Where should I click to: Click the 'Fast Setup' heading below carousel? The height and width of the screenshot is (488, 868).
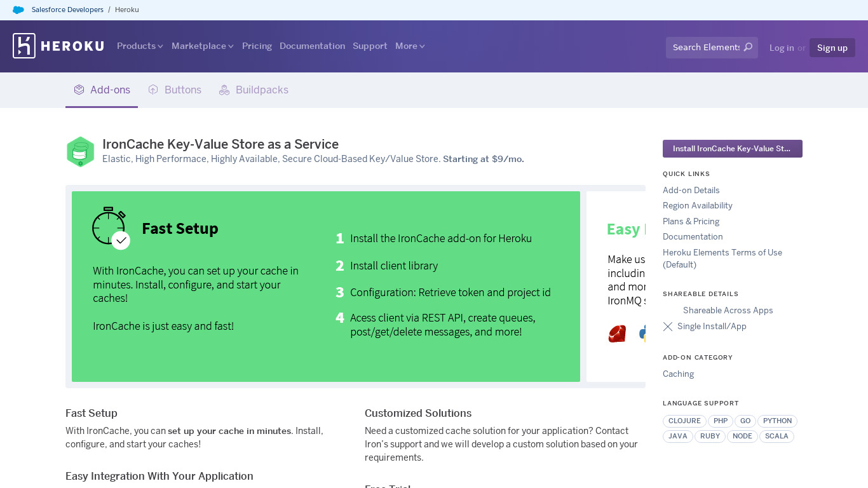tap(92, 413)
